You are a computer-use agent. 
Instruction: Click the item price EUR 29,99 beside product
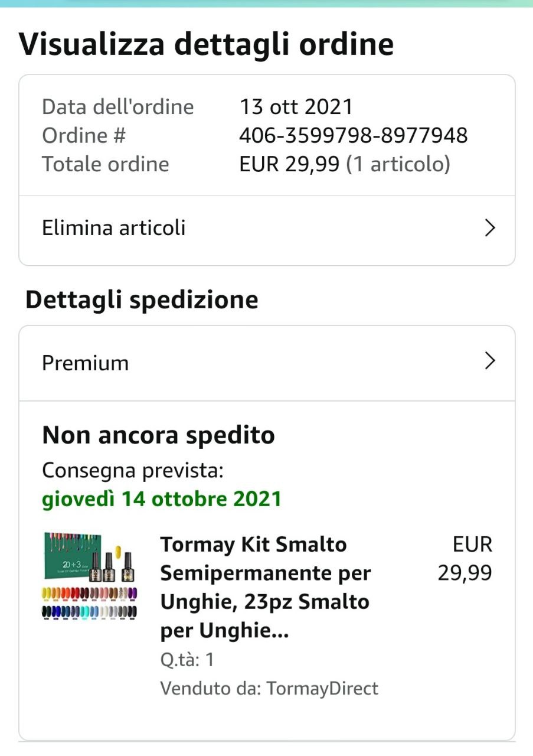(x=465, y=558)
